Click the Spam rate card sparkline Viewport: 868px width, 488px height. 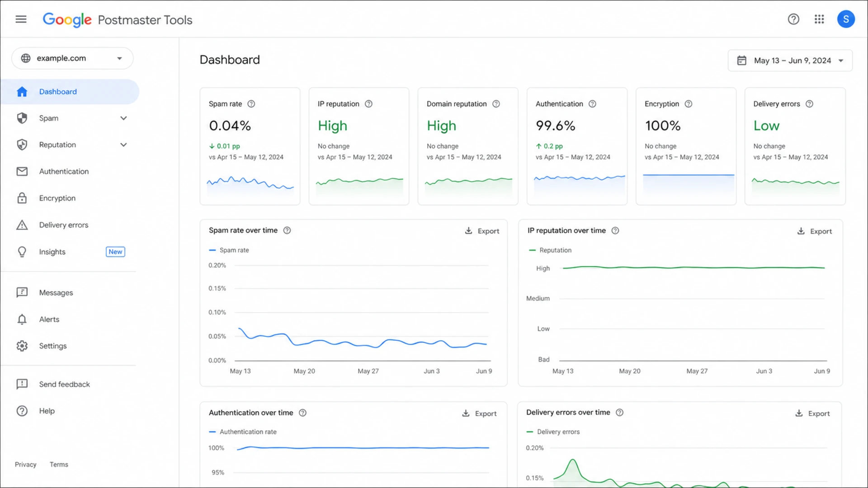point(250,185)
